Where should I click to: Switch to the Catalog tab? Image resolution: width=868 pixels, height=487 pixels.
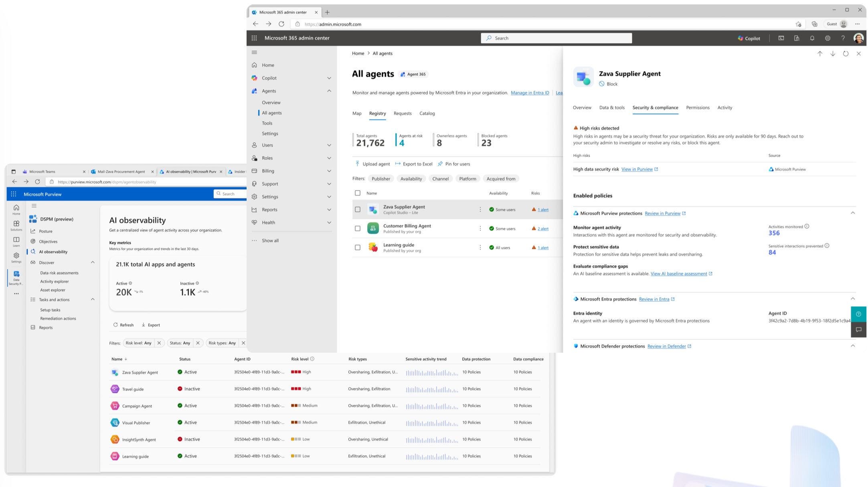click(x=427, y=113)
